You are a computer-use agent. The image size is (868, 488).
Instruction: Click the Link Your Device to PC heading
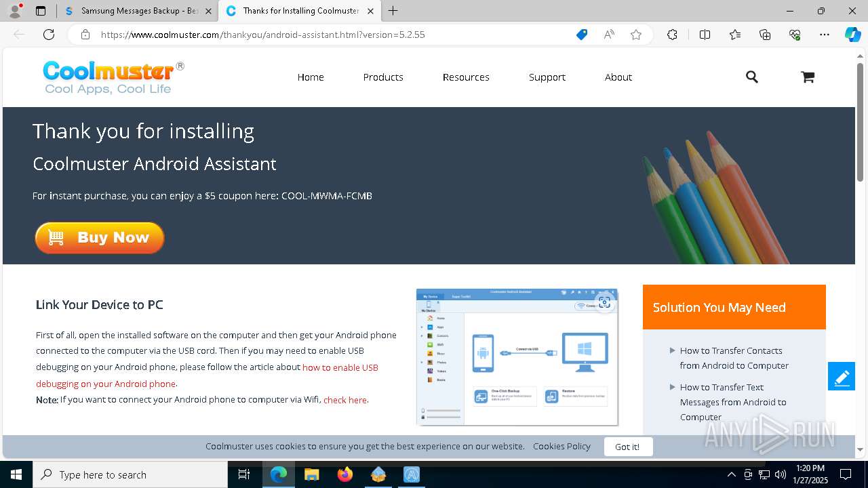coord(100,305)
